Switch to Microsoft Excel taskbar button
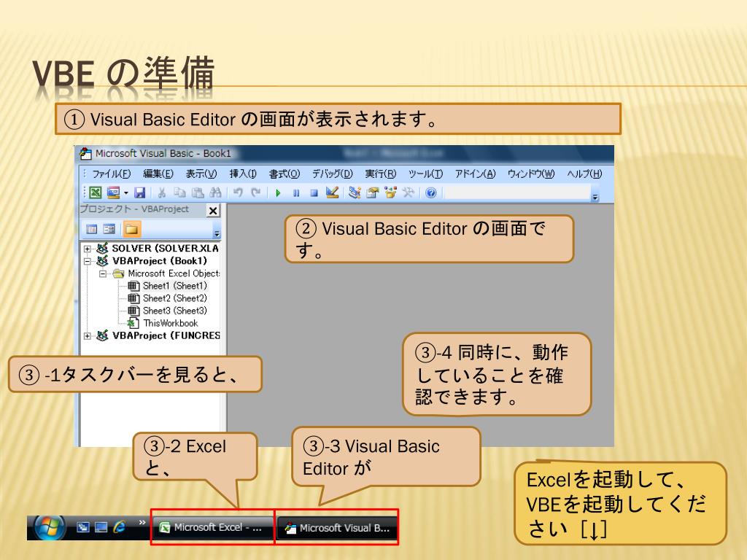The image size is (747, 560). [x=213, y=528]
